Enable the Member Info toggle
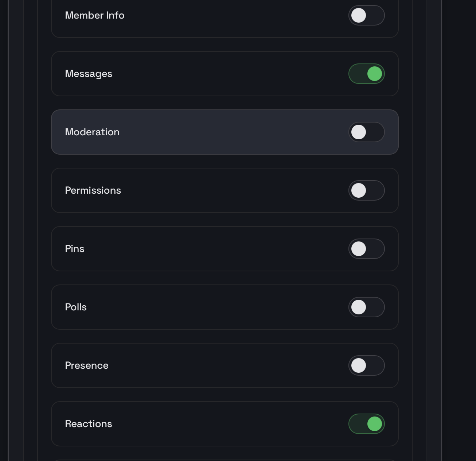This screenshot has width=476, height=461. point(366,15)
